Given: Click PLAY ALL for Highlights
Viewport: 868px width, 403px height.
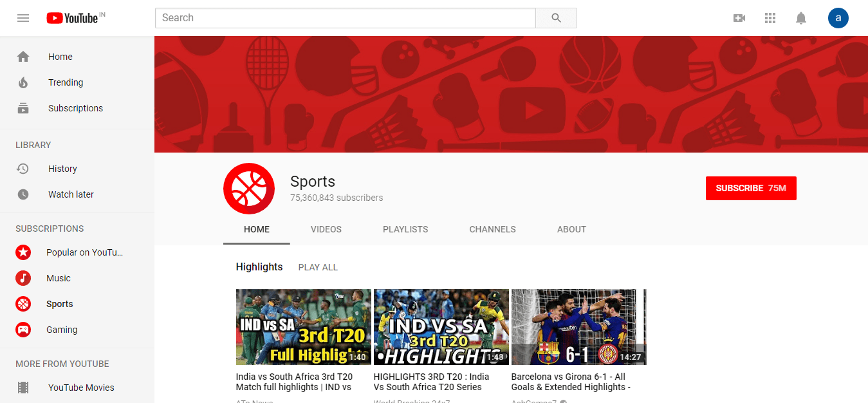Looking at the screenshot, I should pos(317,267).
